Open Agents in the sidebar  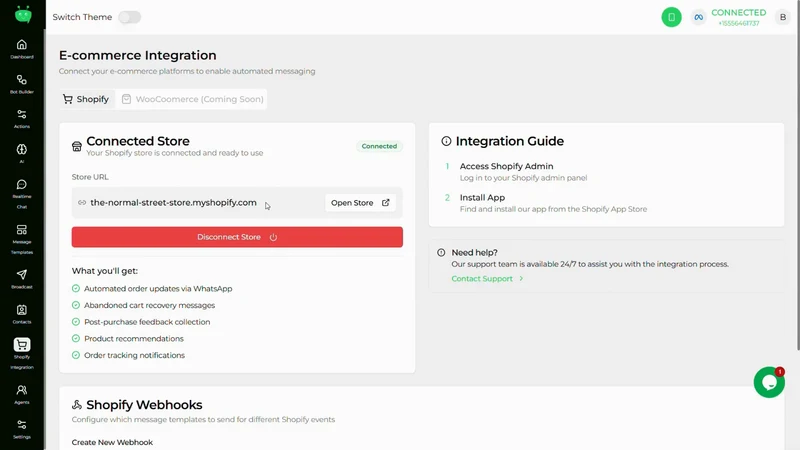21,394
